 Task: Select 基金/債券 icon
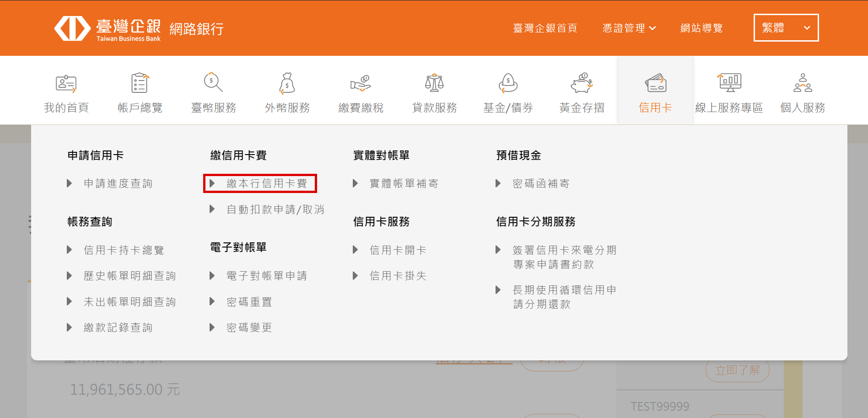click(x=508, y=83)
